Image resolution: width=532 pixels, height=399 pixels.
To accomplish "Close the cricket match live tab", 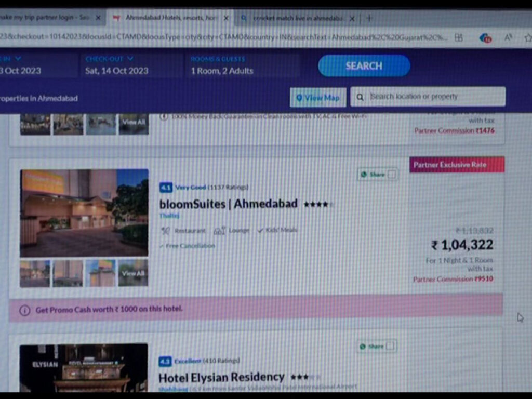I will [x=352, y=18].
